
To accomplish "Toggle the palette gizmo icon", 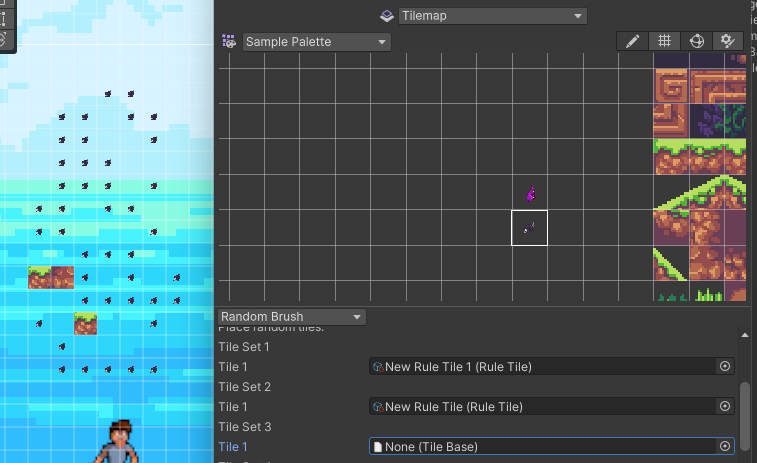I will tap(696, 41).
